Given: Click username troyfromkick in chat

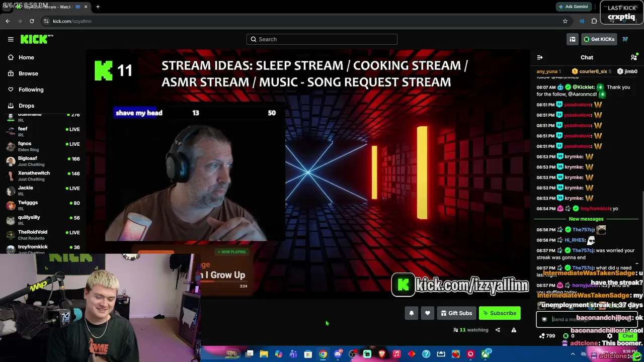Looking at the screenshot, I should [595, 209].
